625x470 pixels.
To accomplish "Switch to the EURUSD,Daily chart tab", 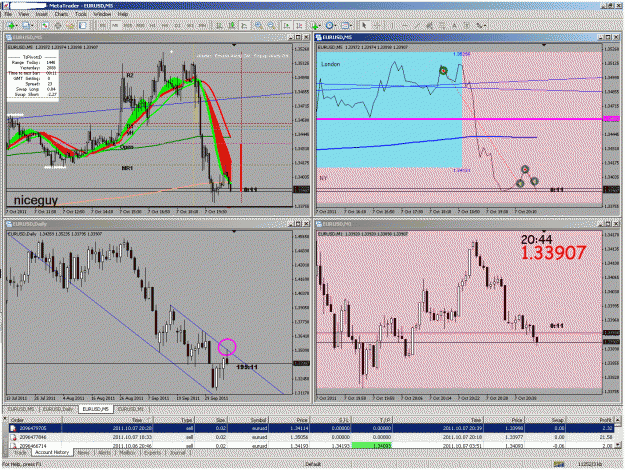I will tap(58, 409).
